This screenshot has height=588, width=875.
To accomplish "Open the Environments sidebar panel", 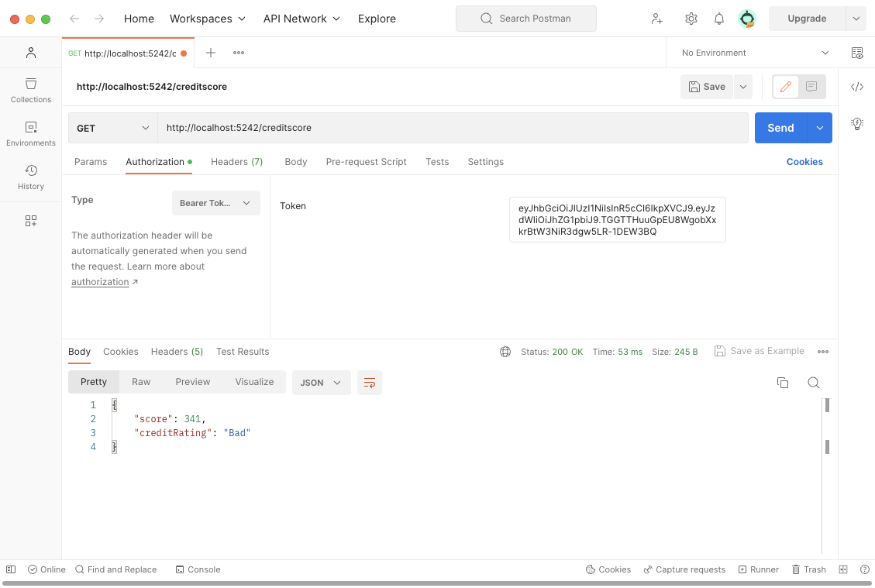I will [x=31, y=133].
